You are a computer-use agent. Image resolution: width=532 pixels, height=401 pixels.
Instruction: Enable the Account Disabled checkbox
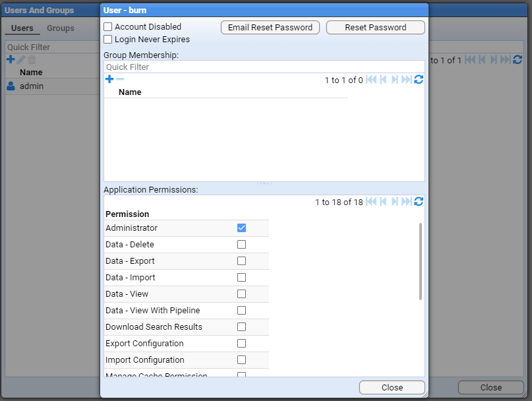pos(108,27)
